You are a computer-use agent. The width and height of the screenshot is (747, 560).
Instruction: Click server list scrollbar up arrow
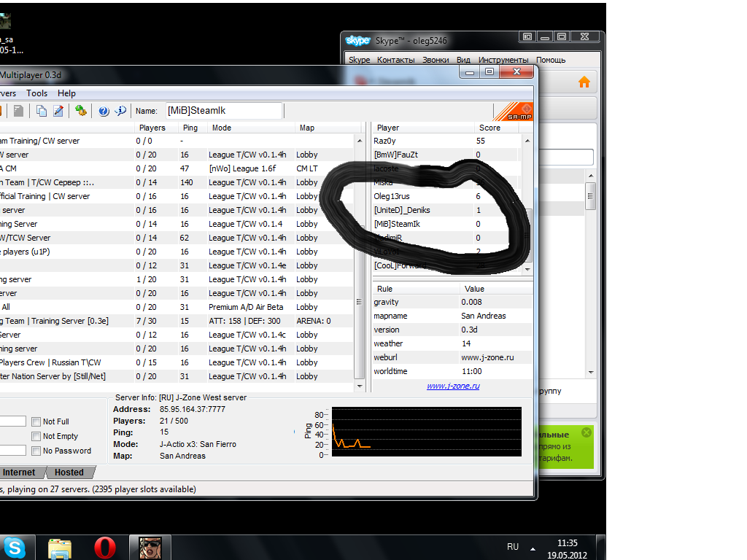pyautogui.click(x=360, y=141)
